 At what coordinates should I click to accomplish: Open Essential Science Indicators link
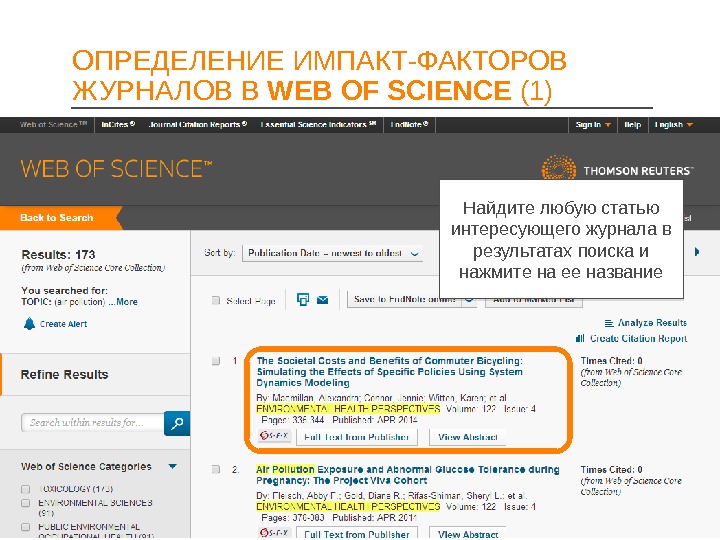pyautogui.click(x=318, y=124)
